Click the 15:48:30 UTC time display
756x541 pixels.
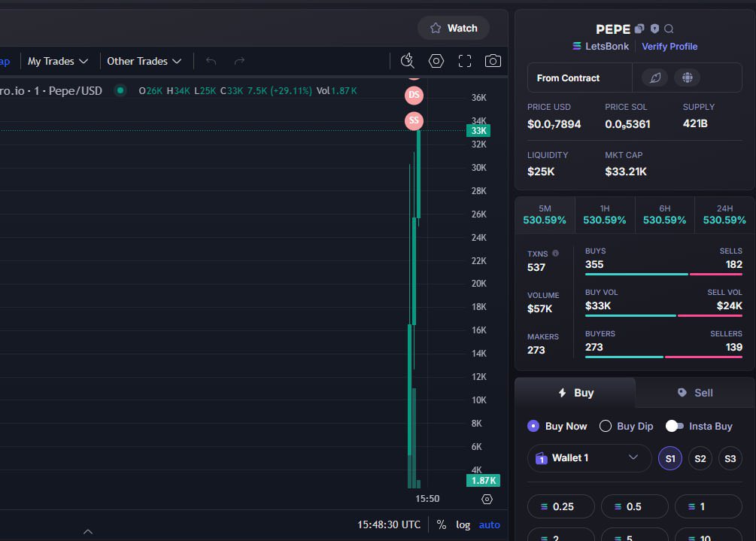point(389,524)
